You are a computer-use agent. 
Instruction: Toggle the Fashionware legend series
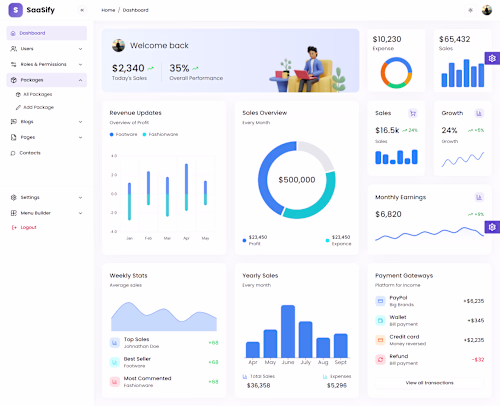tap(160, 134)
